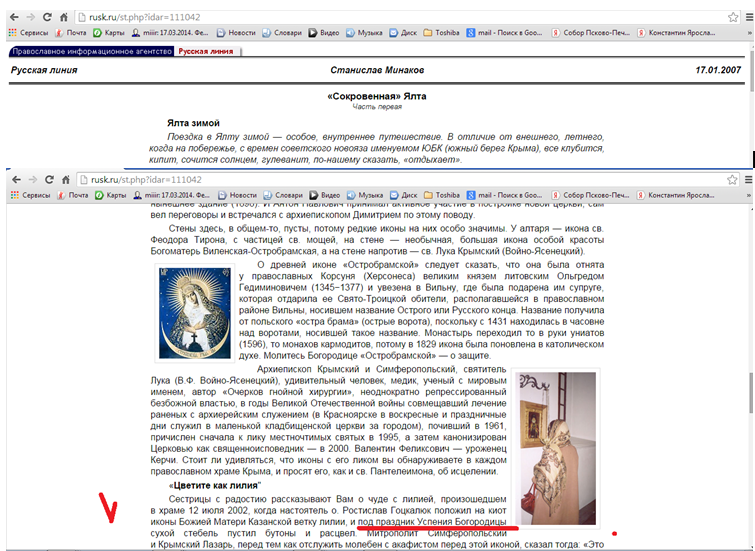Open Словари bookmark in lower window
Screen dimensions: 755x551
click(x=283, y=195)
